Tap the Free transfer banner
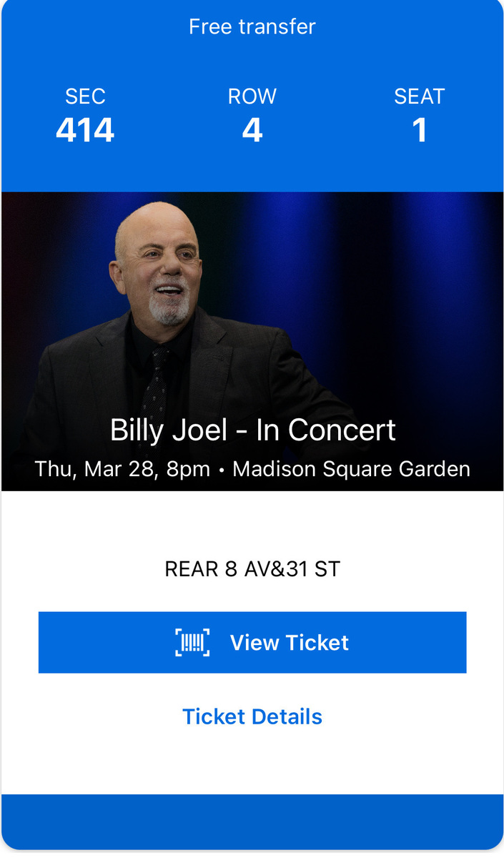Screen dimensions: 504x858 pyautogui.click(x=252, y=26)
